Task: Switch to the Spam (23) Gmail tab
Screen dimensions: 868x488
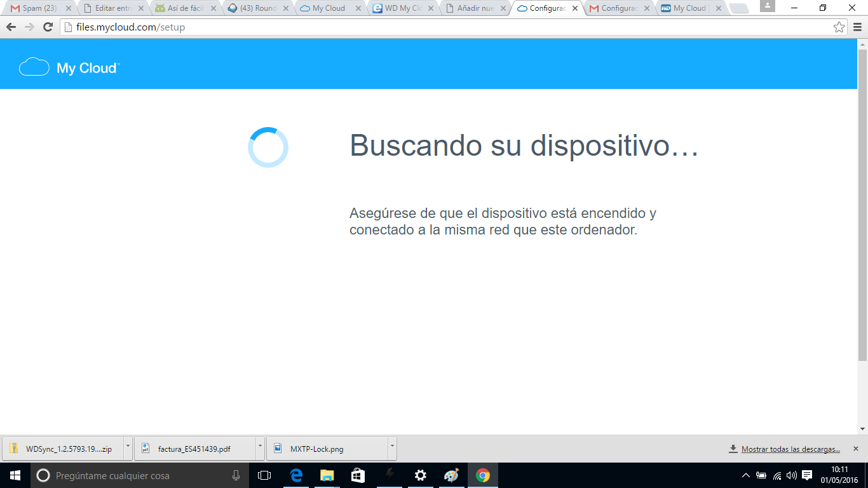Action: click(39, 8)
